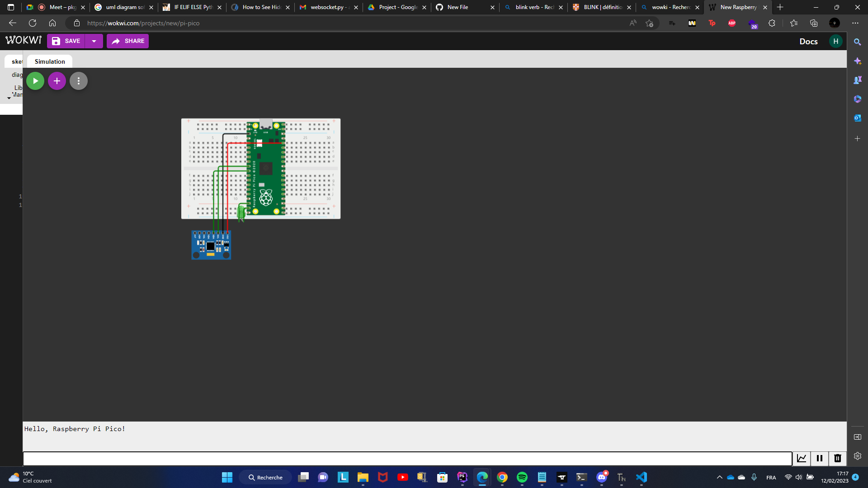Mute system volume in the taskbar

[798, 477]
